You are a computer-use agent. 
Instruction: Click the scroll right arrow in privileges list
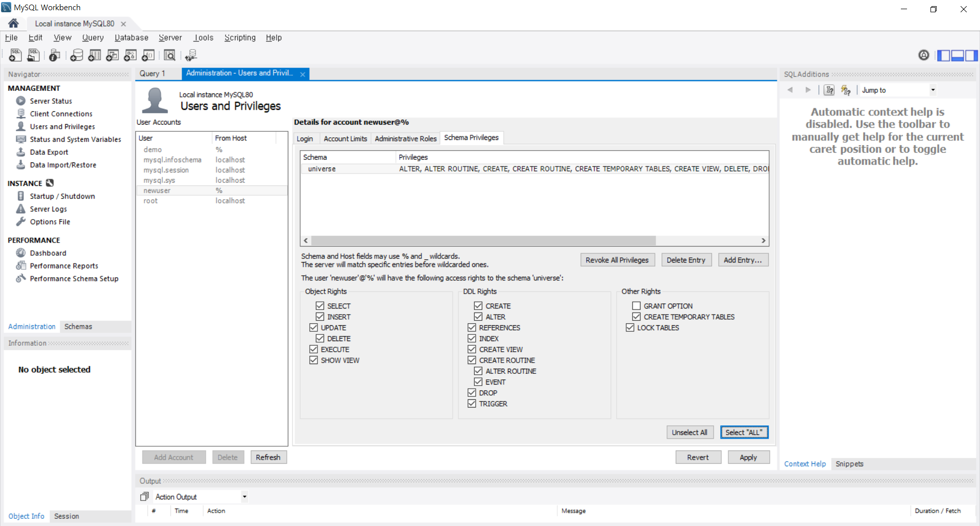point(764,241)
